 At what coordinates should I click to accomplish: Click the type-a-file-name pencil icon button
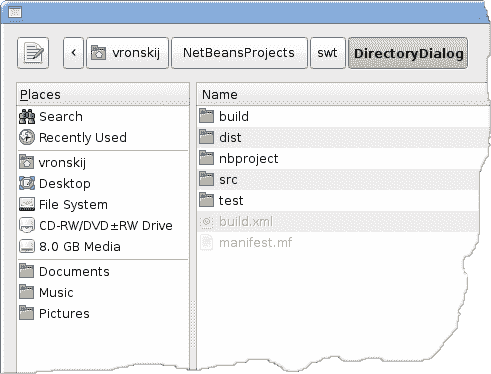(33, 53)
